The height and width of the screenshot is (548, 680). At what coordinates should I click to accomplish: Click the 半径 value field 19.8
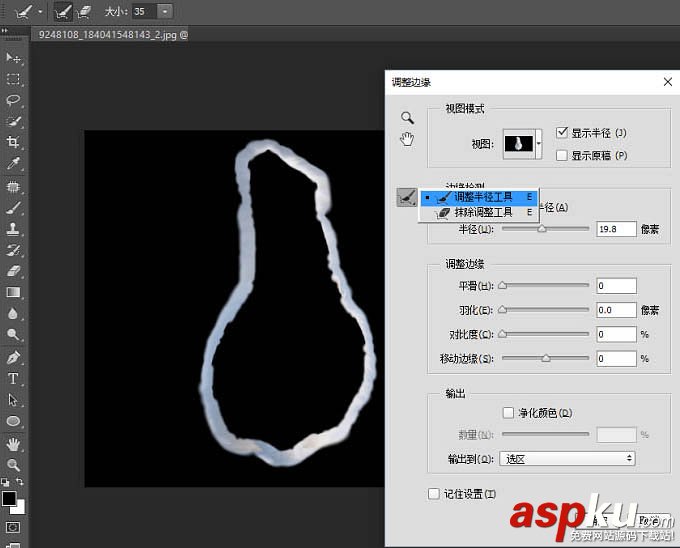point(616,229)
